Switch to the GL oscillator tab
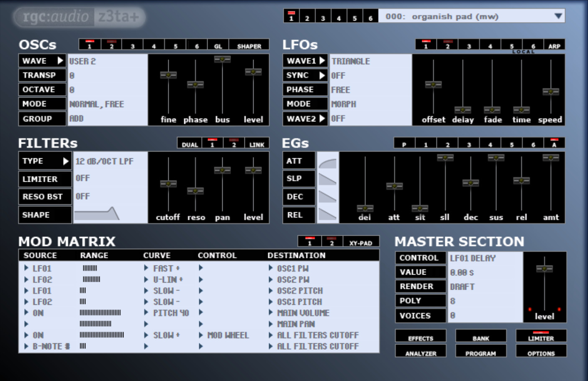The height and width of the screenshot is (381, 588). coord(218,45)
